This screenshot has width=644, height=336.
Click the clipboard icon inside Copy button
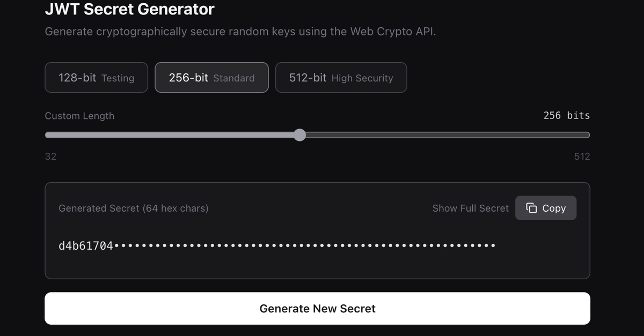click(x=531, y=208)
